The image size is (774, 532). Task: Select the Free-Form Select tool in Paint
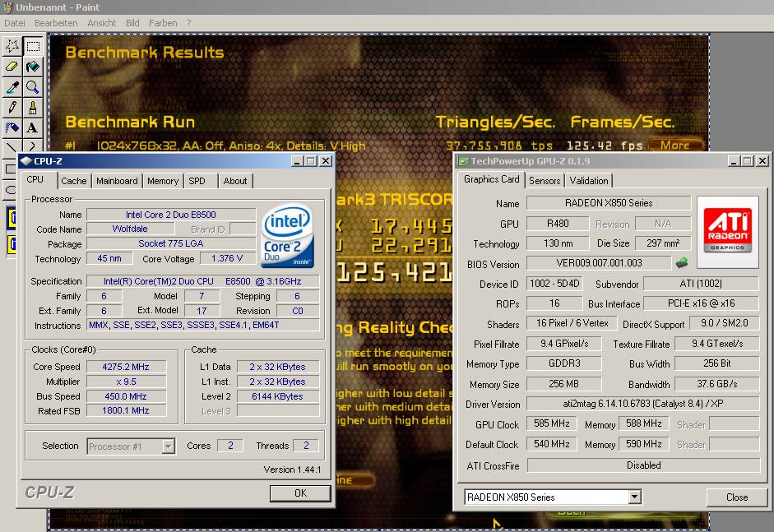[12, 46]
